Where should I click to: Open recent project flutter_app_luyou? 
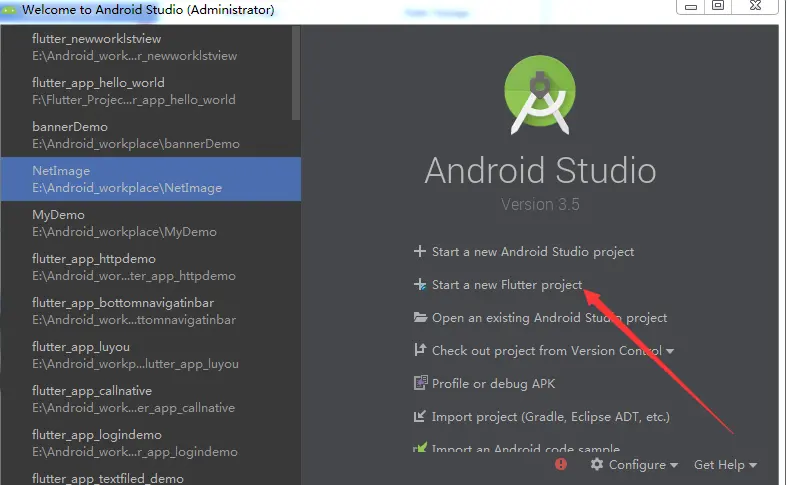(x=151, y=355)
